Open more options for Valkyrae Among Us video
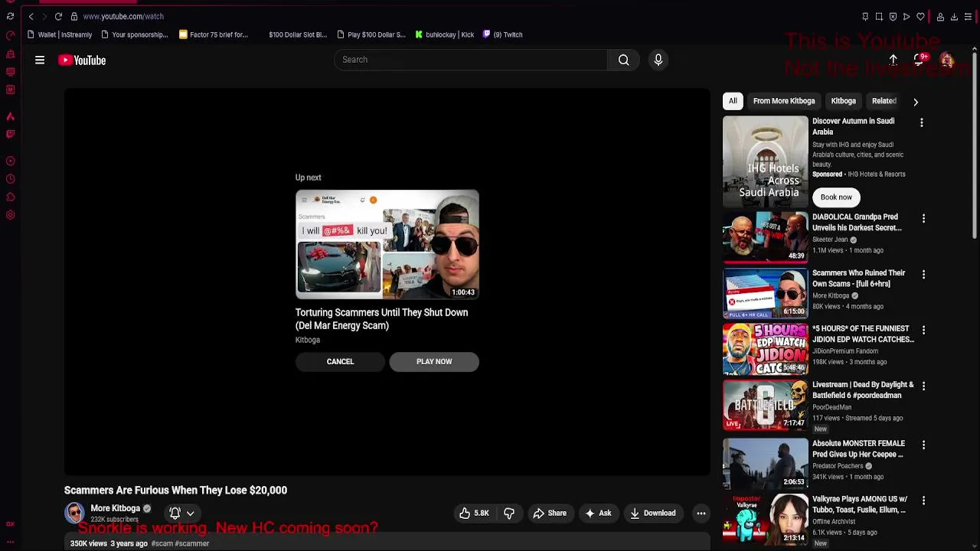The image size is (980, 551). [x=923, y=500]
